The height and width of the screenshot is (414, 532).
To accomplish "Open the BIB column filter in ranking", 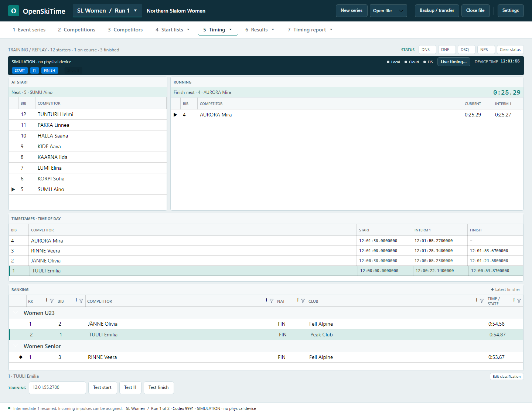I will pyautogui.click(x=81, y=301).
